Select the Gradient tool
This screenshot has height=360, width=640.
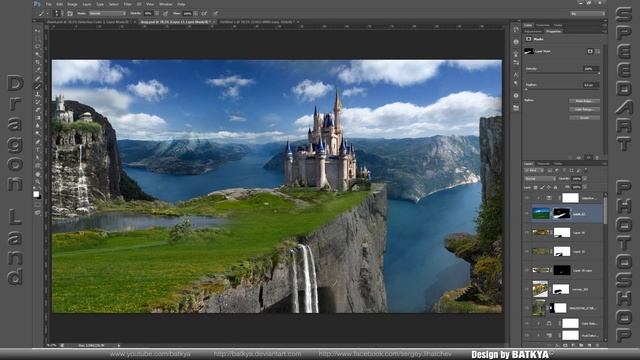point(38,118)
